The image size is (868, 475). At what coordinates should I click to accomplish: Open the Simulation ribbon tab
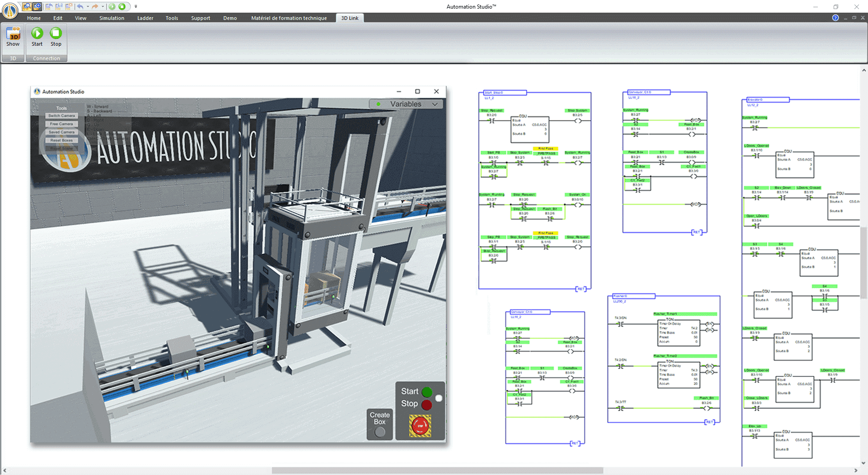112,18
